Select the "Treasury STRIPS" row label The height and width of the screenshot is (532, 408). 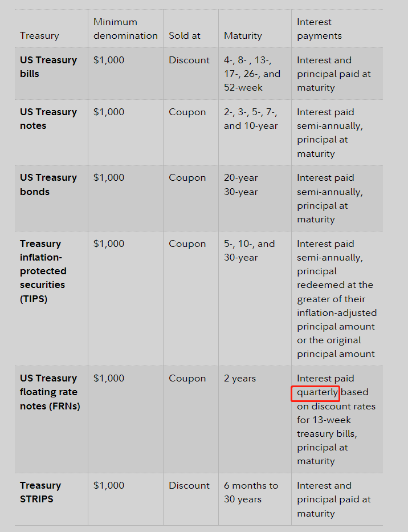point(40,492)
